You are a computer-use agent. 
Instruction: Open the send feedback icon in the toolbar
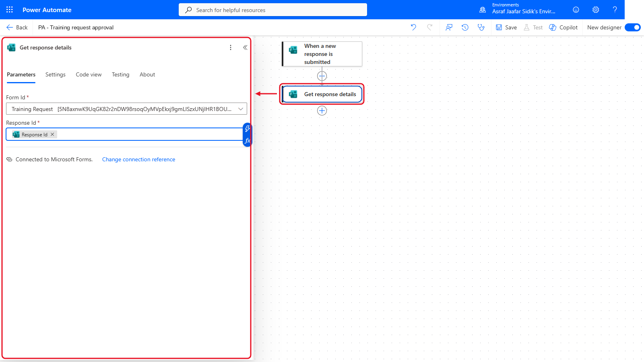coord(449,27)
